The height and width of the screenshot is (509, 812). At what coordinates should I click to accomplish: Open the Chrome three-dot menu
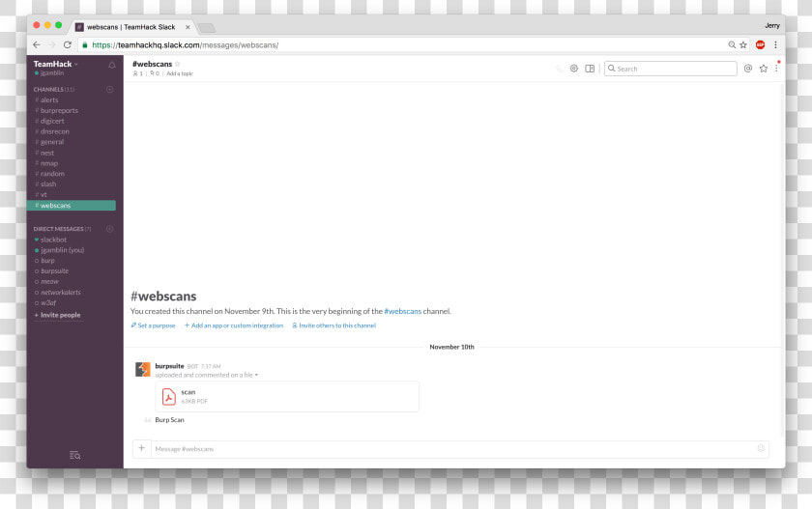(x=775, y=45)
